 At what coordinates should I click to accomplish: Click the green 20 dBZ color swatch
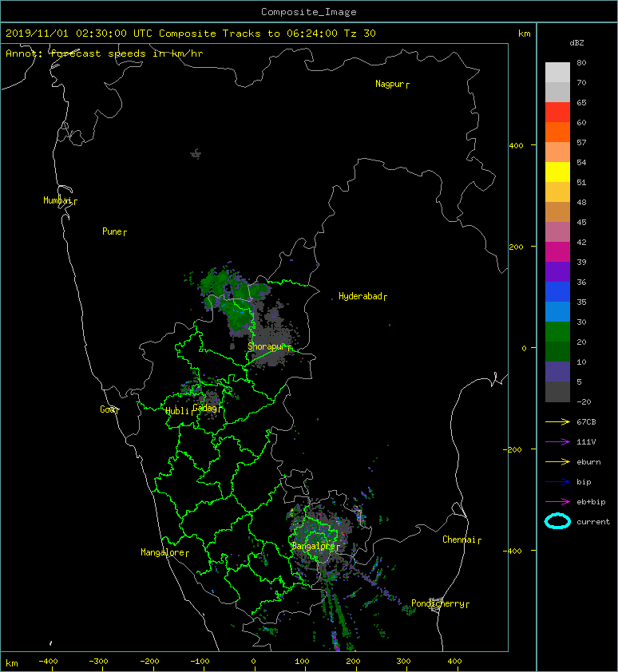click(557, 332)
